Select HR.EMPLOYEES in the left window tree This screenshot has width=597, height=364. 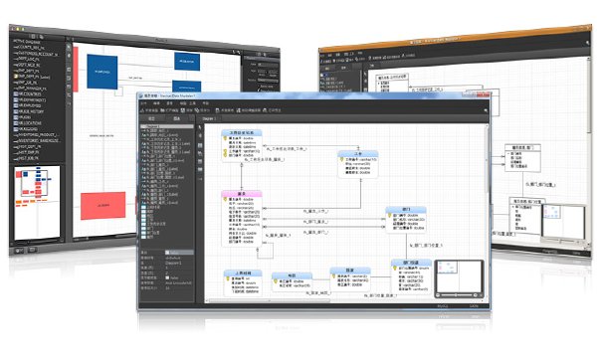[x=30, y=105]
